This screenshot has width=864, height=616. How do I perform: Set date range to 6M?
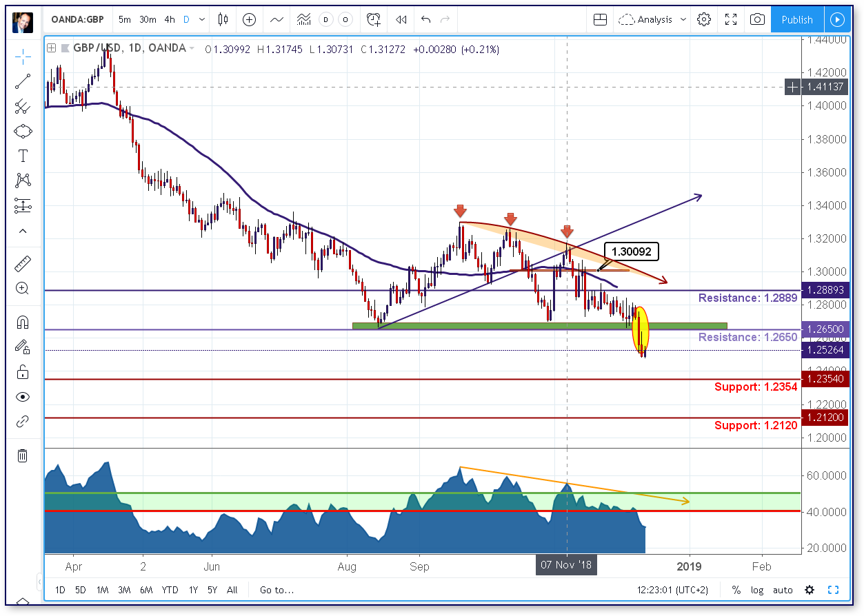tap(146, 590)
